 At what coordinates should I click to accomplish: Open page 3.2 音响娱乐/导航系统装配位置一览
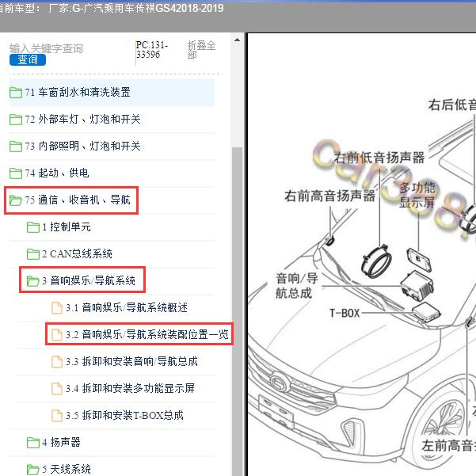[147, 334]
